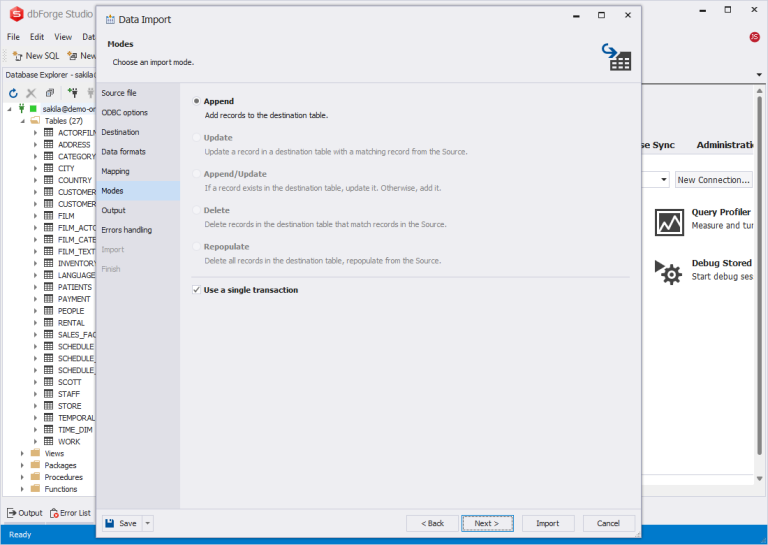This screenshot has width=768, height=545.
Task: Open the Save button dropdown arrow
Action: click(x=148, y=523)
